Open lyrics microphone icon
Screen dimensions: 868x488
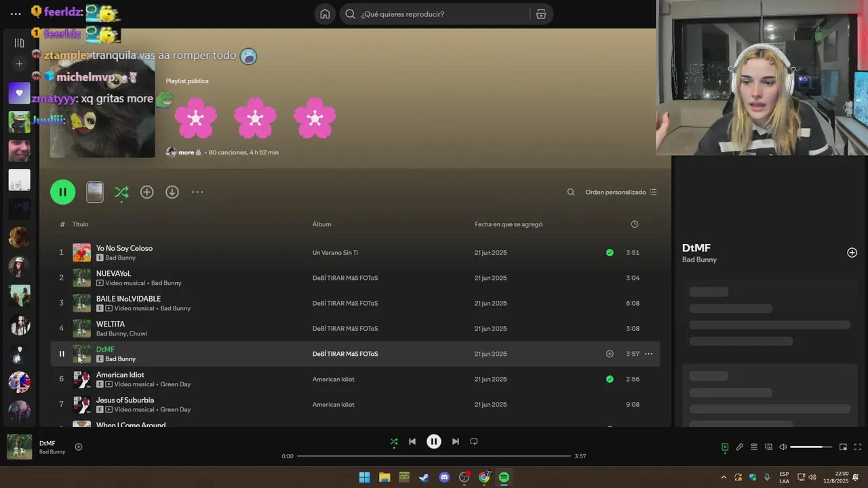click(x=740, y=447)
